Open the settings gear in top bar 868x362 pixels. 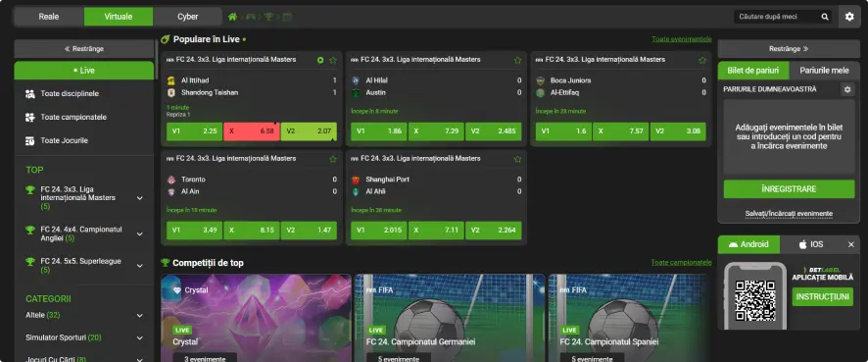coord(849,17)
